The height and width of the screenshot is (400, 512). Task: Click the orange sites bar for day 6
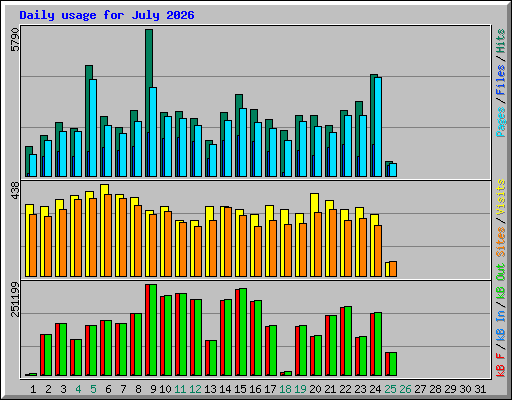(x=108, y=235)
